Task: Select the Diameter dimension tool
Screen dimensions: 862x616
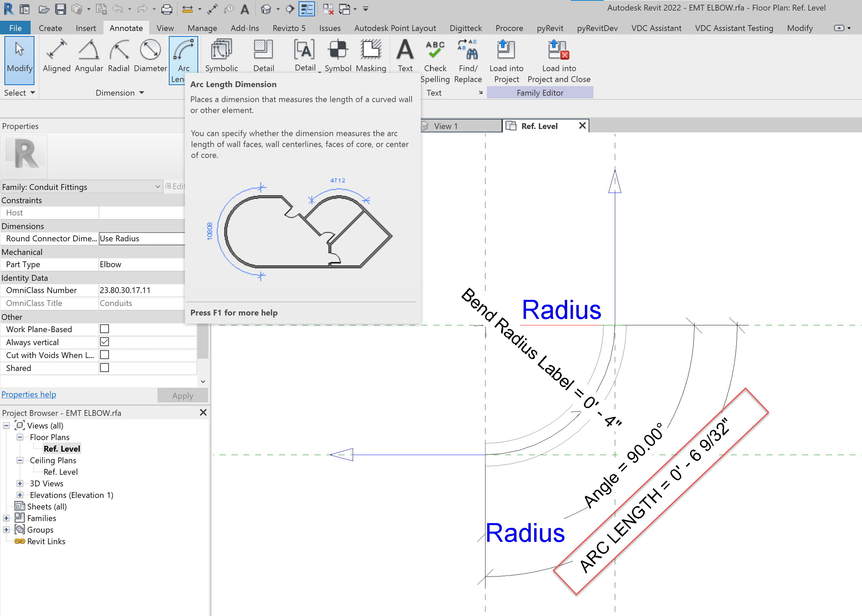Action: pyautogui.click(x=150, y=56)
